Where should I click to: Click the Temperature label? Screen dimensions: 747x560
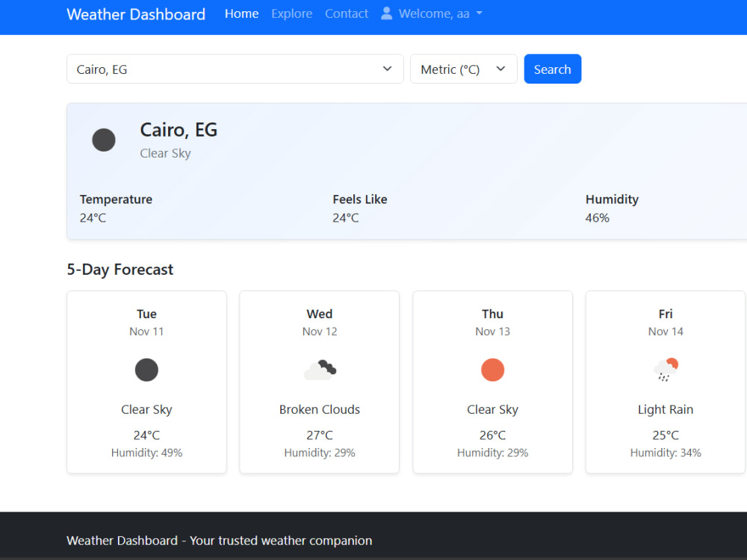click(x=116, y=199)
